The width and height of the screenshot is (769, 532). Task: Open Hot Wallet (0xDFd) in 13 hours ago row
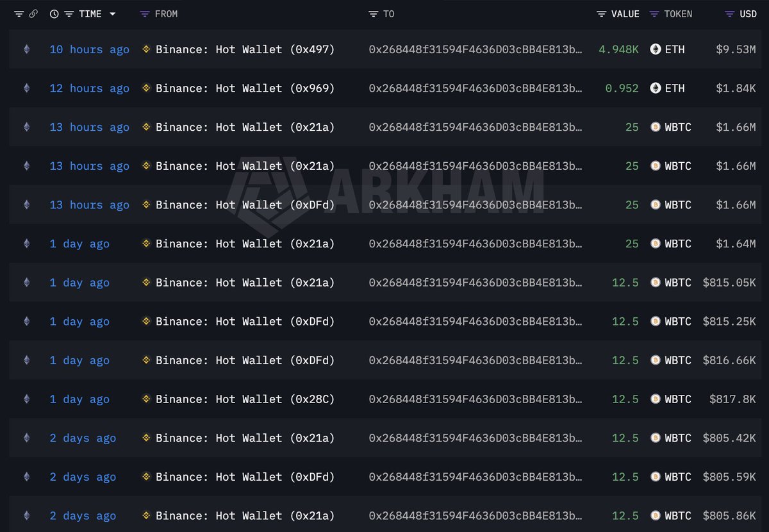click(245, 204)
